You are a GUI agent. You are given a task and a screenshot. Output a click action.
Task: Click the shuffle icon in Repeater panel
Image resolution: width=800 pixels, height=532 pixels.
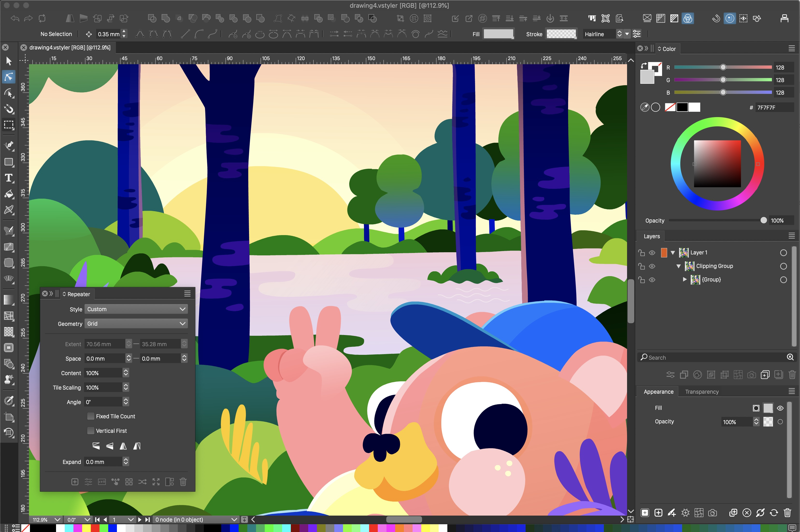click(143, 482)
